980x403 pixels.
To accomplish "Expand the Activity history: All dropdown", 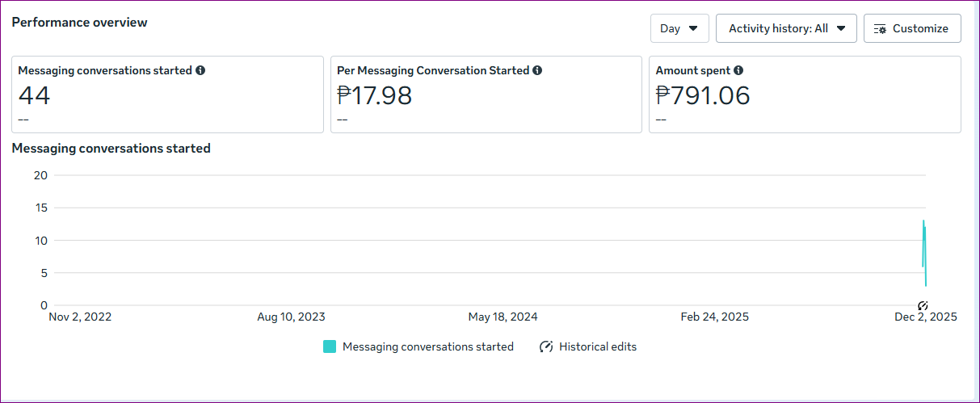I will coord(786,28).
